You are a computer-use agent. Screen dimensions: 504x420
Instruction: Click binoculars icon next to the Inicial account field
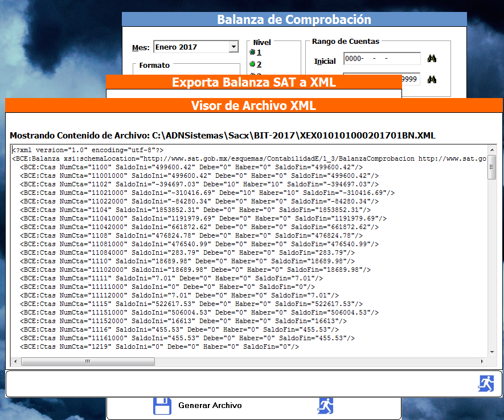(432, 59)
